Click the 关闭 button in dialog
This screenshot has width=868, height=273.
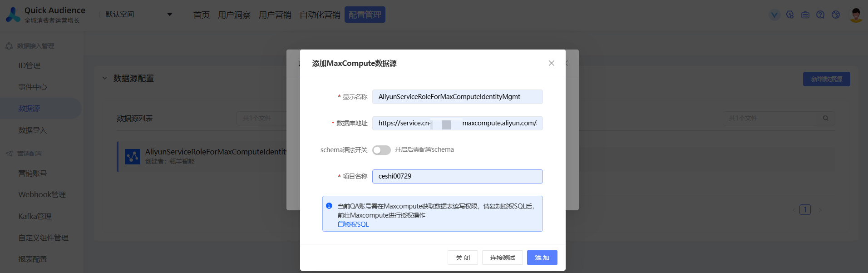coord(463,258)
